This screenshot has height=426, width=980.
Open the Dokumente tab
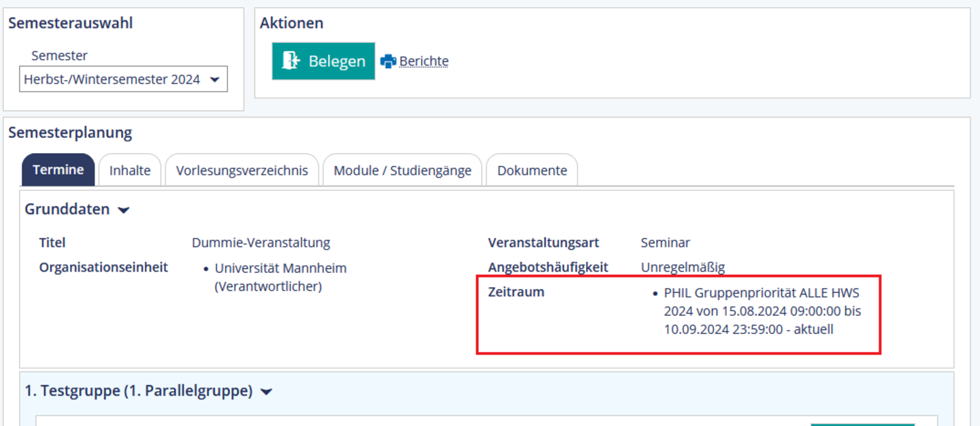coord(532,170)
